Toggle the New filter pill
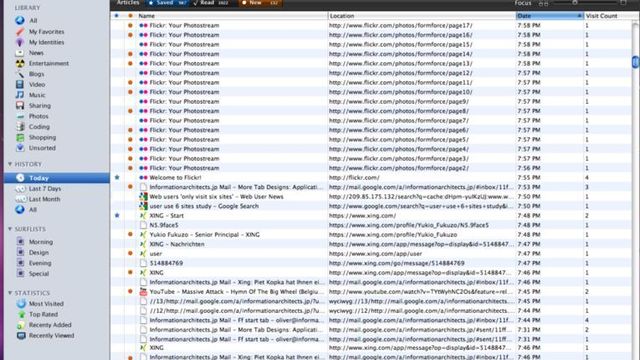The image size is (640, 360). tap(260, 3)
